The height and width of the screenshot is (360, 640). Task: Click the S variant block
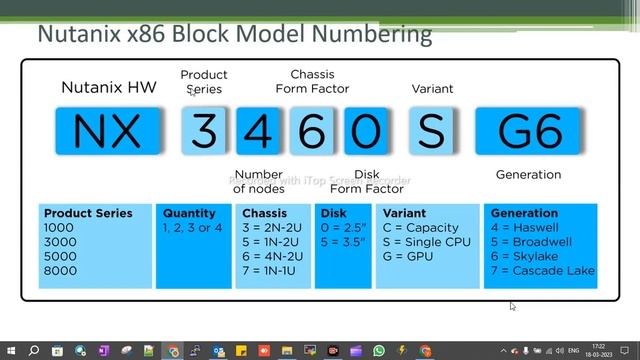tap(431, 131)
